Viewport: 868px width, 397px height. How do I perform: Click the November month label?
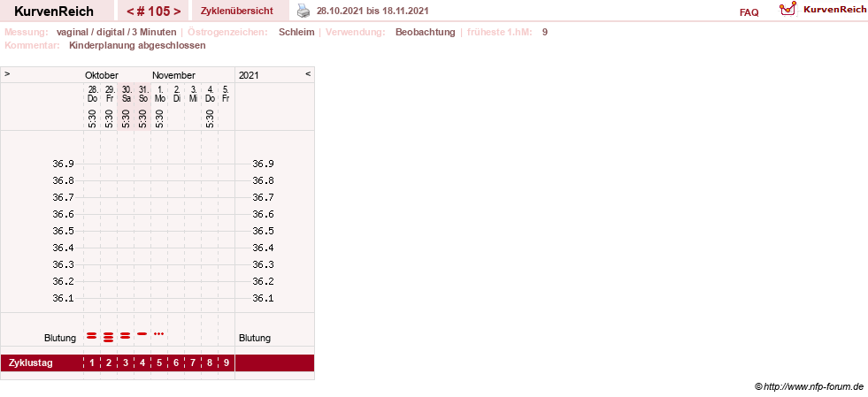tap(173, 75)
